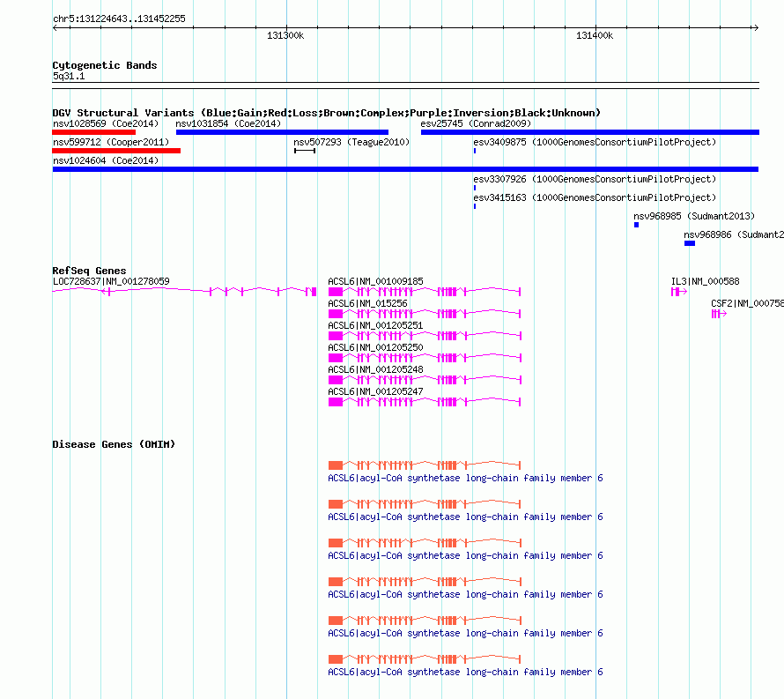Click the CSF2 gene label
This screenshot has width=784, height=699.
[x=747, y=303]
